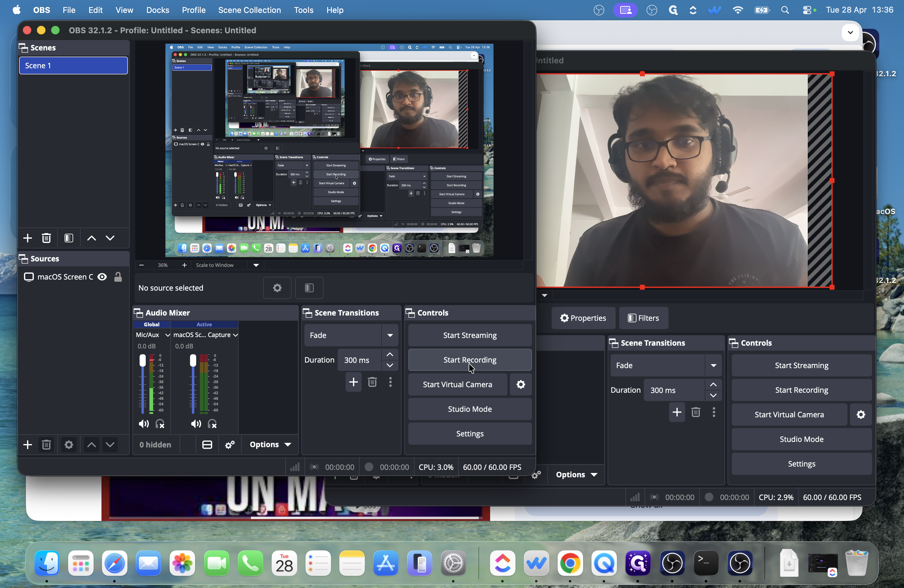This screenshot has height=588, width=904.
Task: Open Options dropdown in background OBS window
Action: 576,475
